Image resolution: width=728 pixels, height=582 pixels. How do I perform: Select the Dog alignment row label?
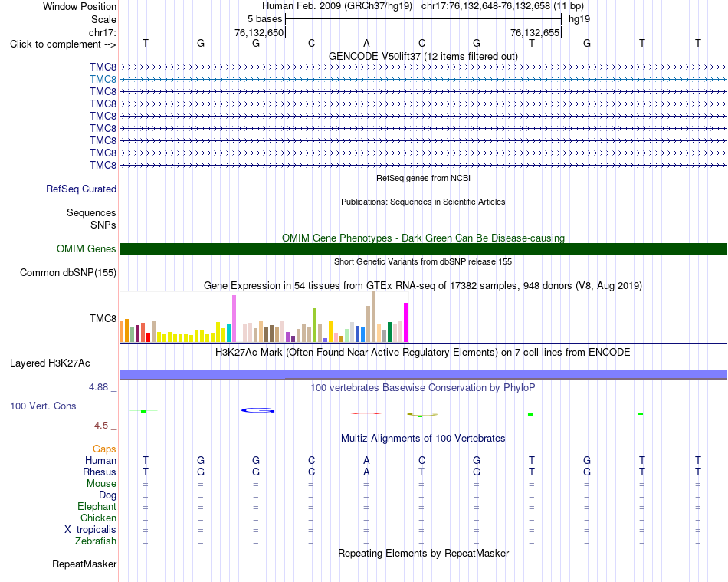point(108,495)
